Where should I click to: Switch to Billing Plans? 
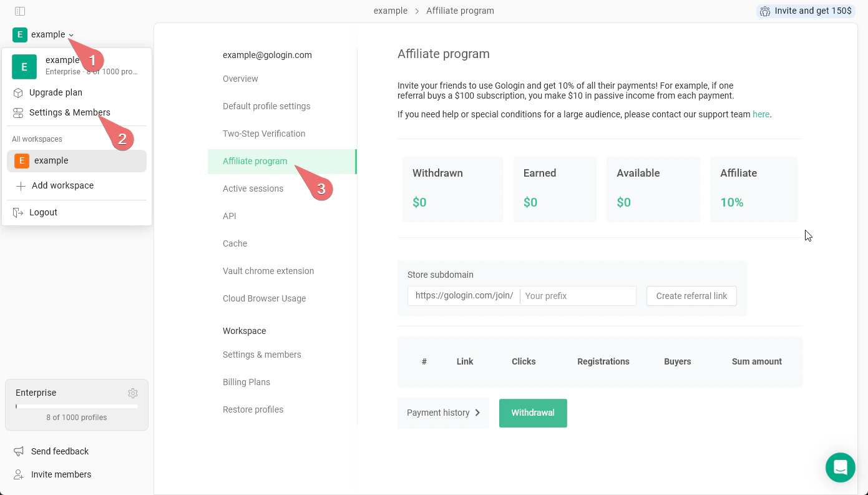pos(246,382)
